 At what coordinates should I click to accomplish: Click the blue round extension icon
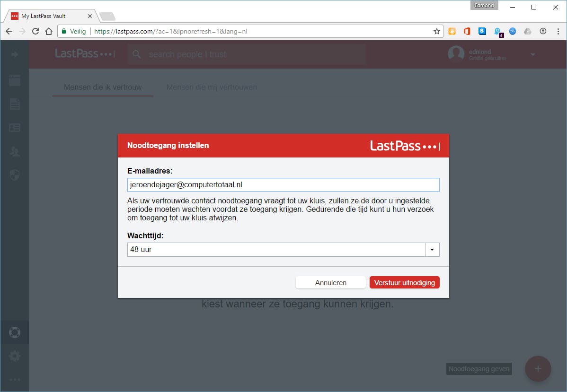(x=513, y=31)
